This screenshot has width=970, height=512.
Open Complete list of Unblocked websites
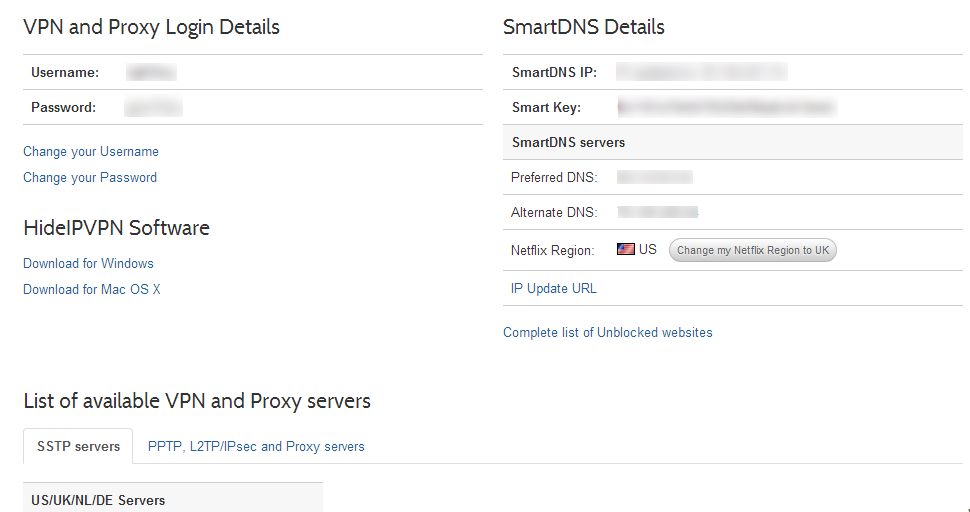tap(607, 333)
